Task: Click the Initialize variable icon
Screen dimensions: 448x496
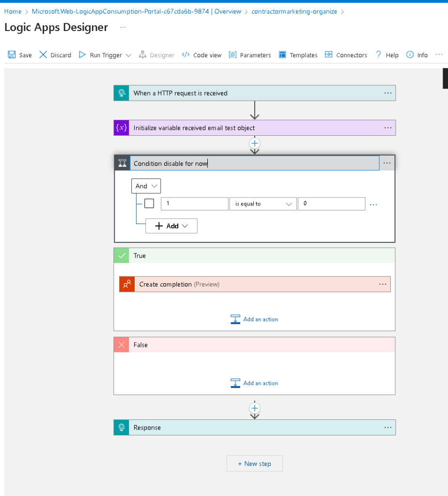Action: (122, 128)
